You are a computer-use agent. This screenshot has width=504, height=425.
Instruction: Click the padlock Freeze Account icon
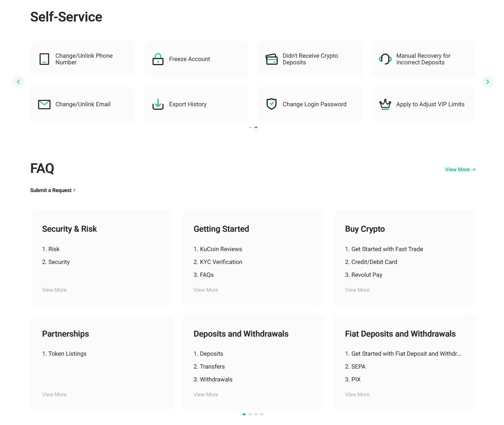[x=158, y=59]
